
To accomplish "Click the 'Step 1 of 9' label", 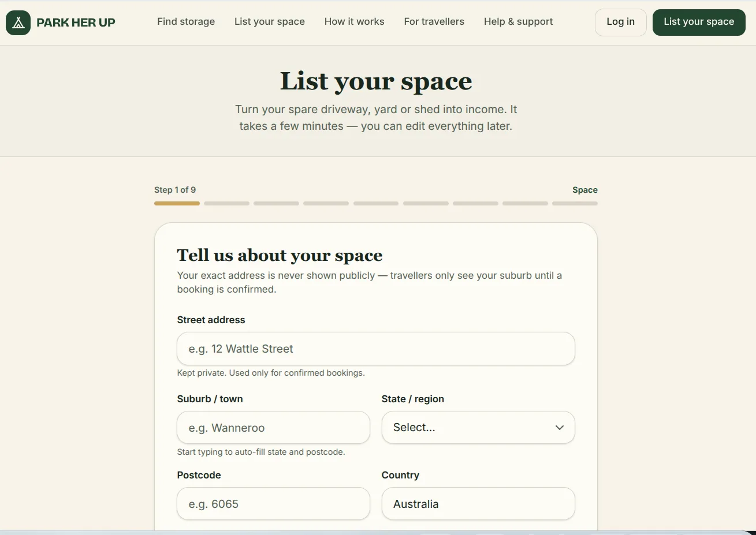I will click(175, 190).
